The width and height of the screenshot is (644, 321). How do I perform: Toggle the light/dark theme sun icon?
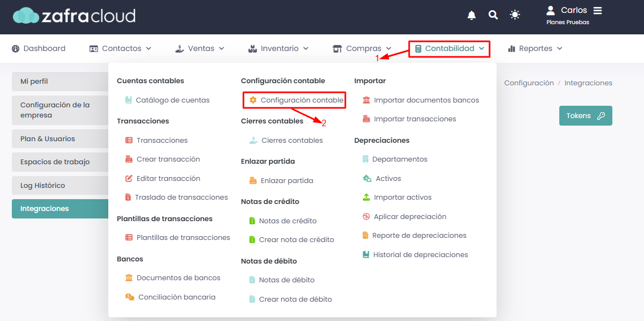coord(515,15)
